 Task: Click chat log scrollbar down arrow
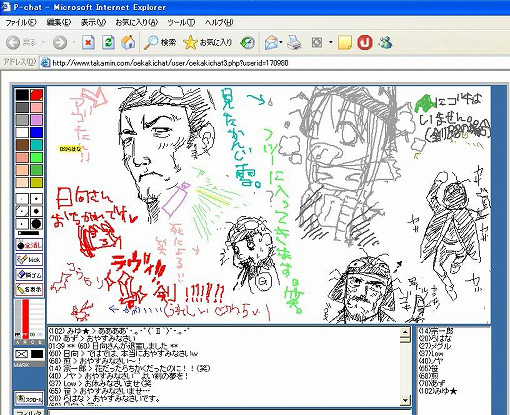coord(405,400)
